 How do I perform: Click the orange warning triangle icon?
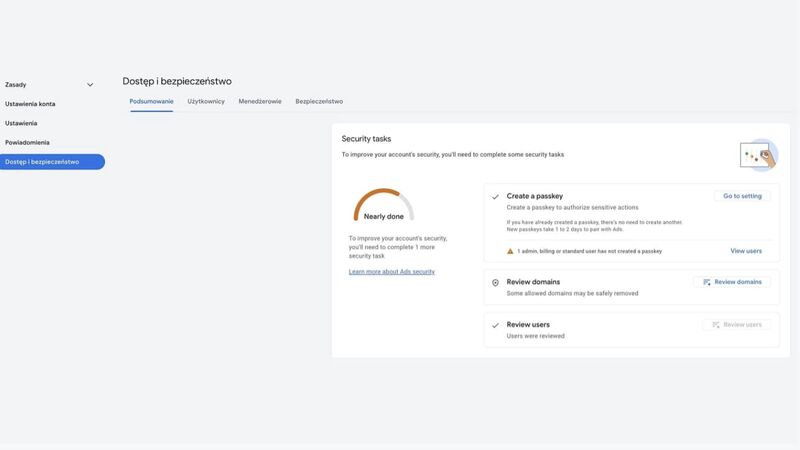click(x=510, y=251)
